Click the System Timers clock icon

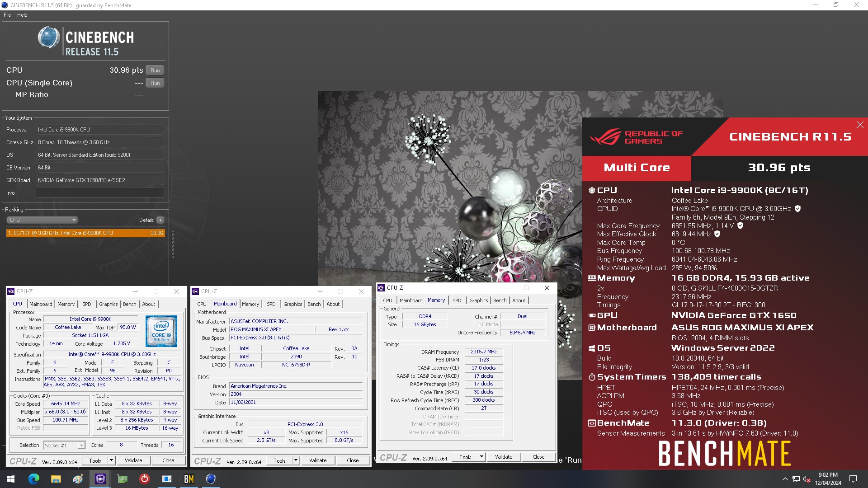pyautogui.click(x=591, y=377)
